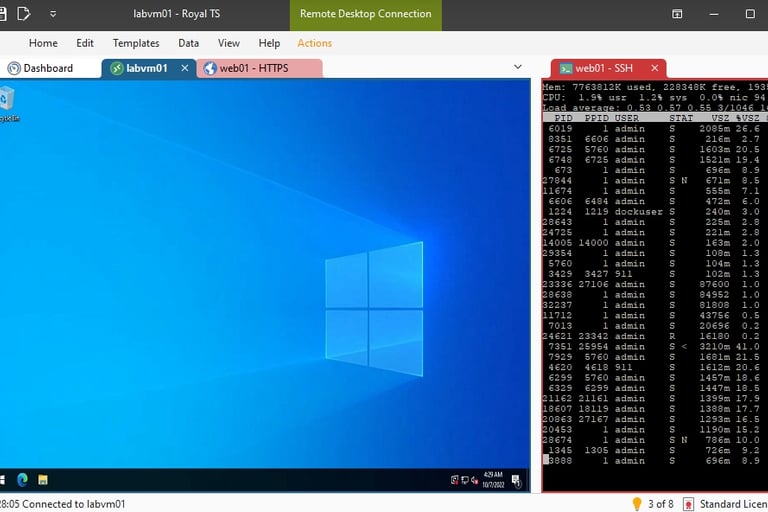Click the lightbulb tip icon in status bar
The width and height of the screenshot is (768, 512).
point(637,504)
